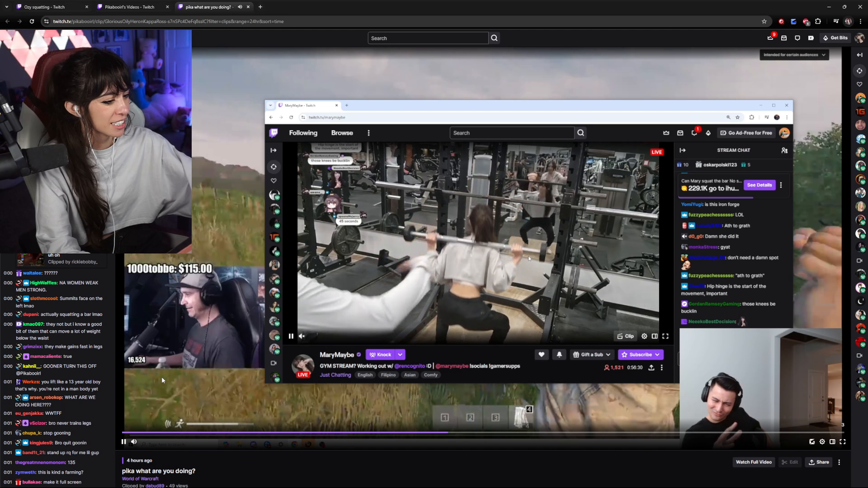Expand 'Intended for certain audiences' dropdown
Viewport: 868px width, 488px height.
pyautogui.click(x=794, y=55)
